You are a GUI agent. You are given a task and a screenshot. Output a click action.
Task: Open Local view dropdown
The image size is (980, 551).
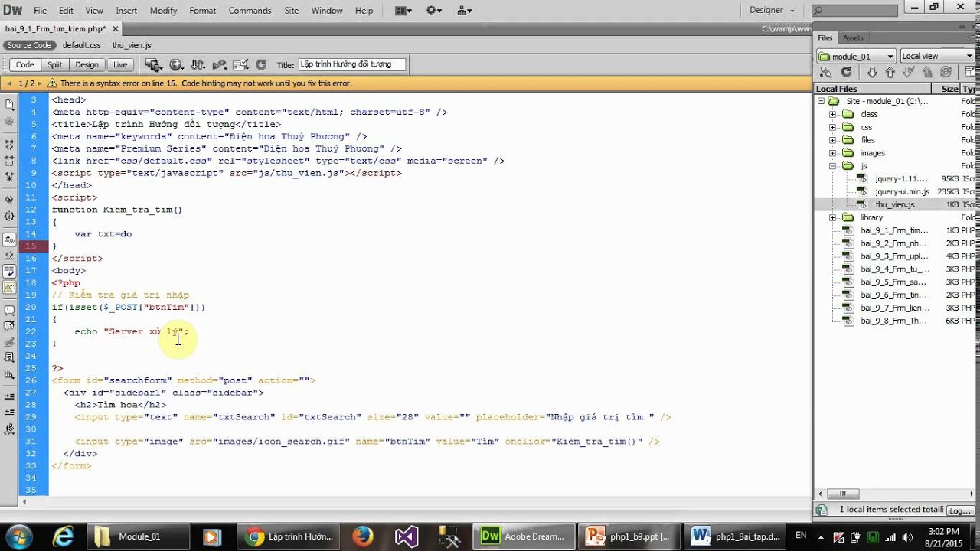937,56
